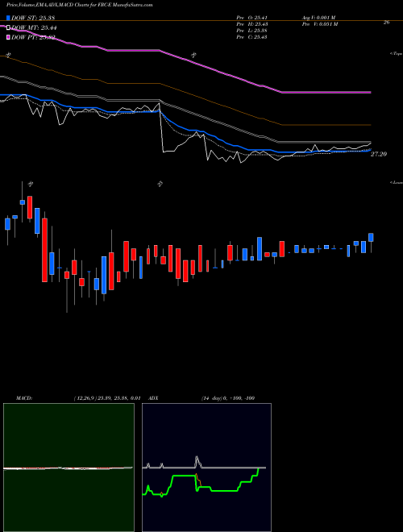403x532 pixels.
Task: Click the 'Pre C: 25.48' close value
Action: [x=252, y=37]
